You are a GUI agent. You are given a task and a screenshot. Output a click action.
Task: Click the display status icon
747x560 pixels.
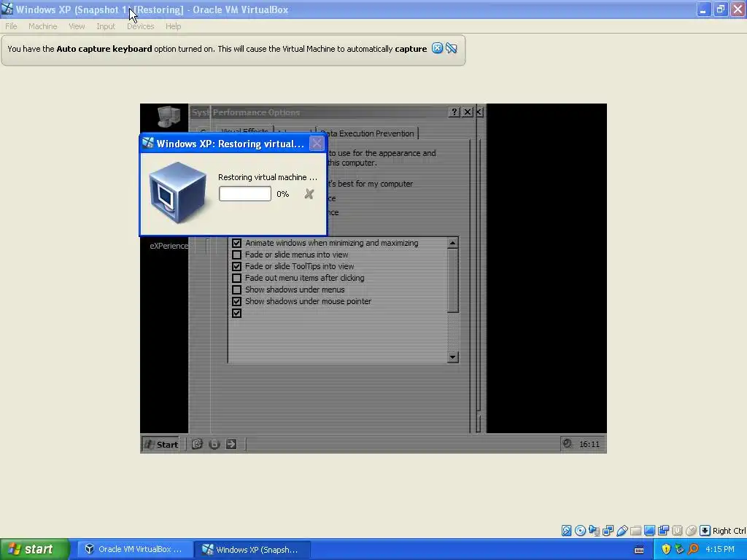649,531
